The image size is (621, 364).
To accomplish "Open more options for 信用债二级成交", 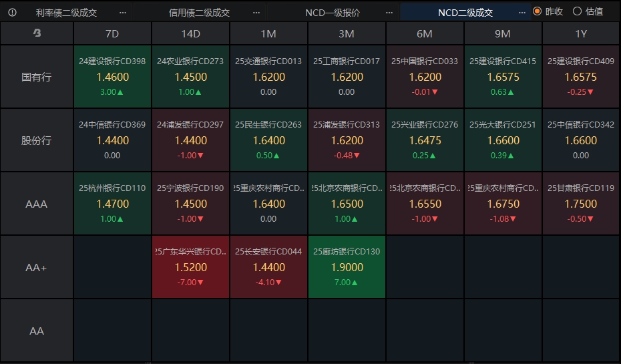I will [256, 13].
